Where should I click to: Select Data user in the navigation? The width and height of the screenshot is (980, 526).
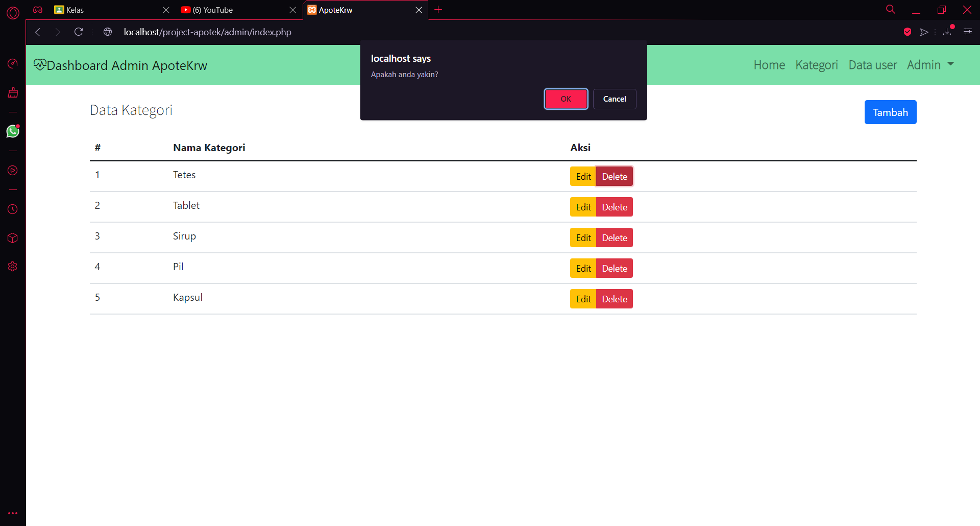(872, 65)
